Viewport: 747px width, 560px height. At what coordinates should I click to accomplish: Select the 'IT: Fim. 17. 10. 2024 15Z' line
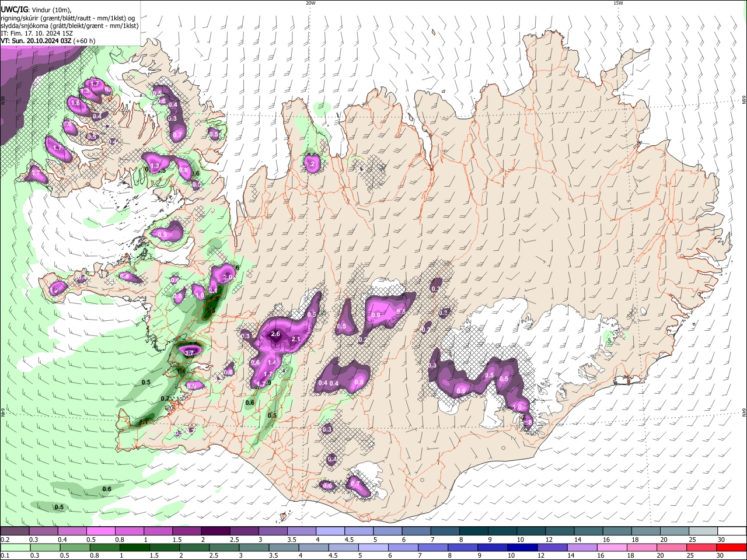[37, 33]
